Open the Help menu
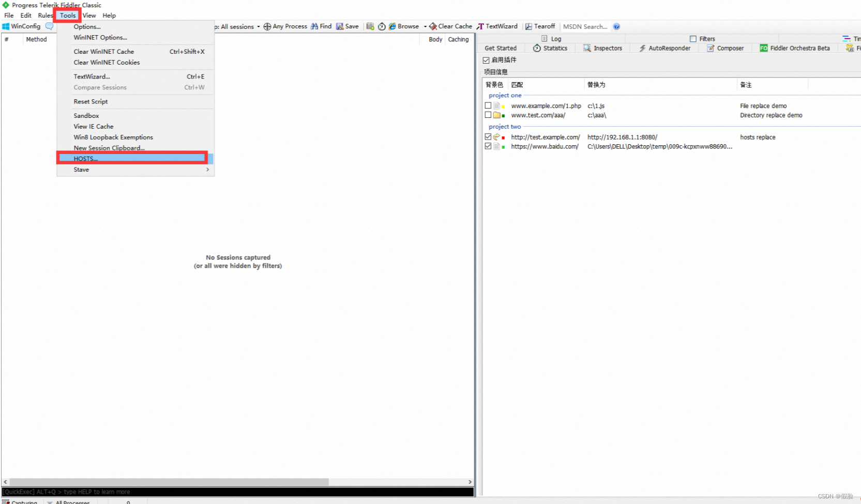 pos(109,16)
